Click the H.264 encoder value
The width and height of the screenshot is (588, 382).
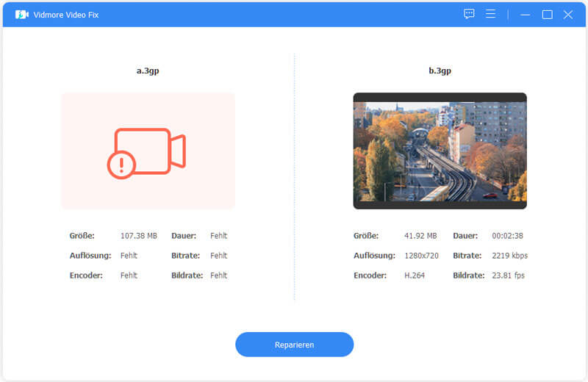click(415, 275)
